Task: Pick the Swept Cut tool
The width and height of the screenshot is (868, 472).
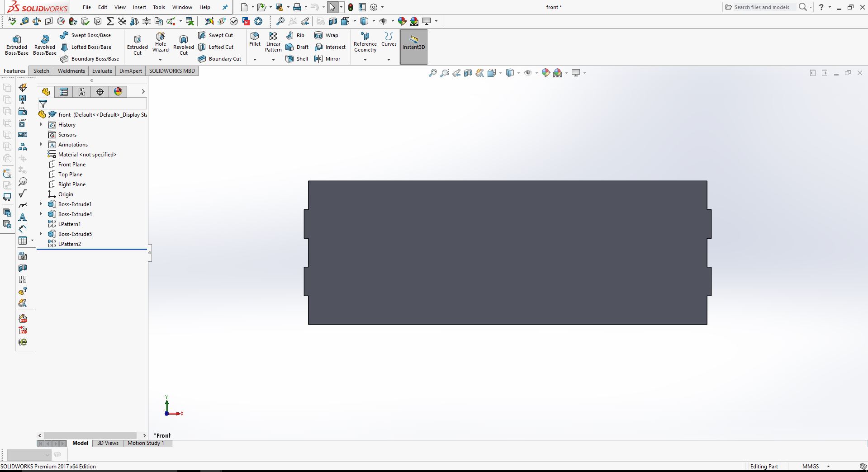Action: point(215,35)
